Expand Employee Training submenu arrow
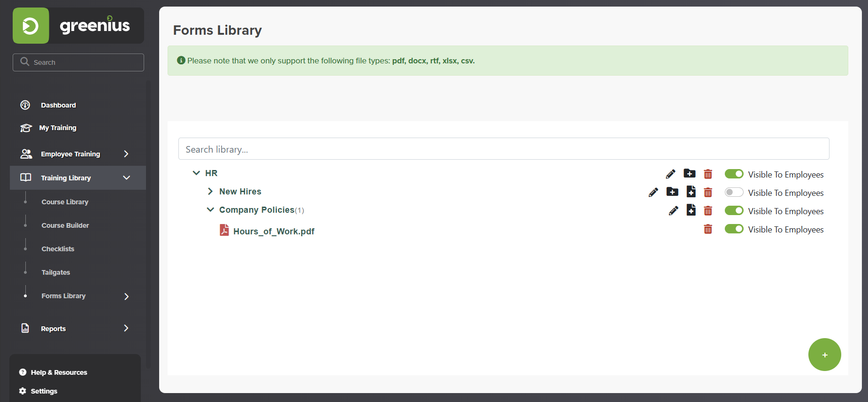Image resolution: width=868 pixels, height=402 pixels. (x=126, y=154)
